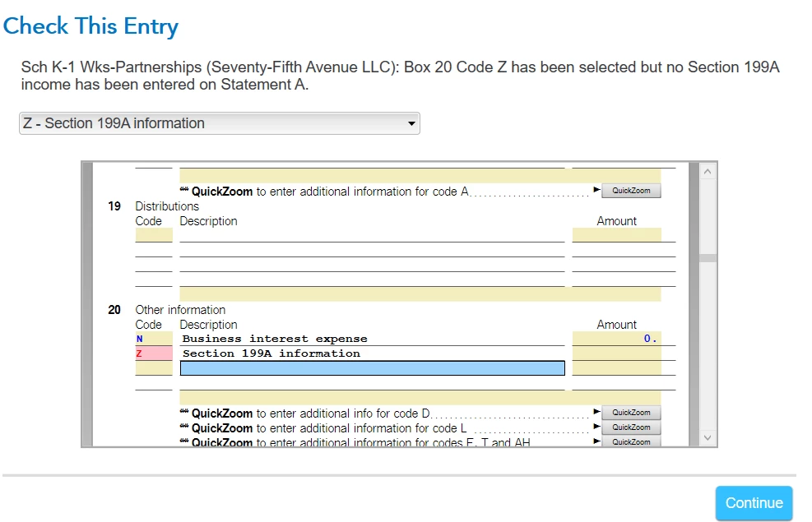The width and height of the screenshot is (812, 522).
Task: Open QuickZoom for code L additional information
Action: tap(631, 427)
